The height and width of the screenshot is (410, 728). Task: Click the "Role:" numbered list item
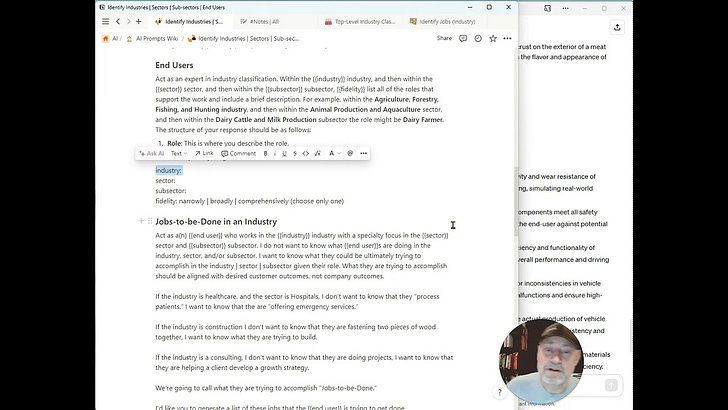(228, 143)
